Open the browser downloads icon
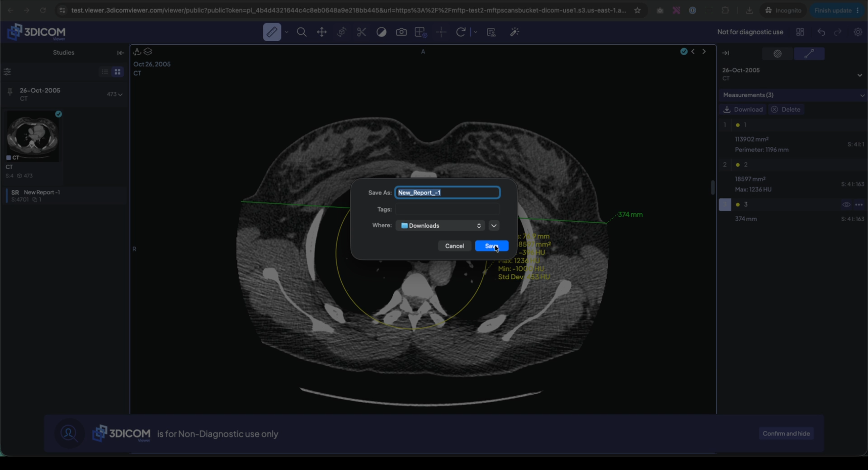Viewport: 868px width, 470px height. [x=750, y=10]
